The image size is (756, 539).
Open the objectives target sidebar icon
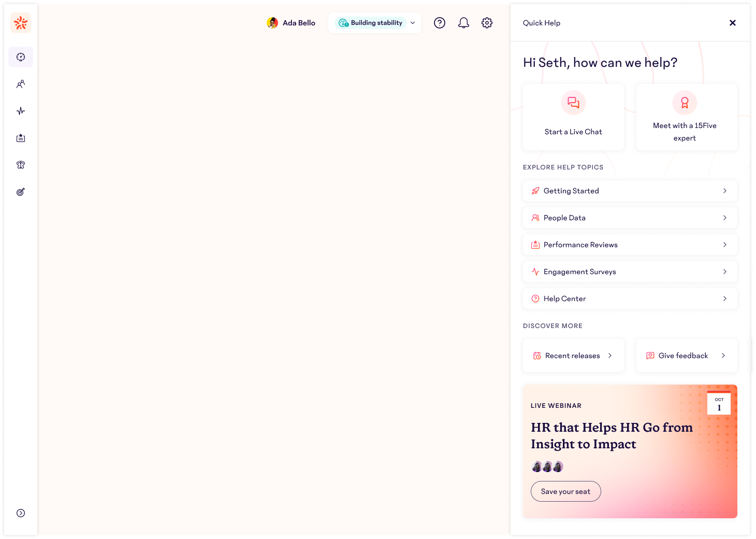[21, 192]
